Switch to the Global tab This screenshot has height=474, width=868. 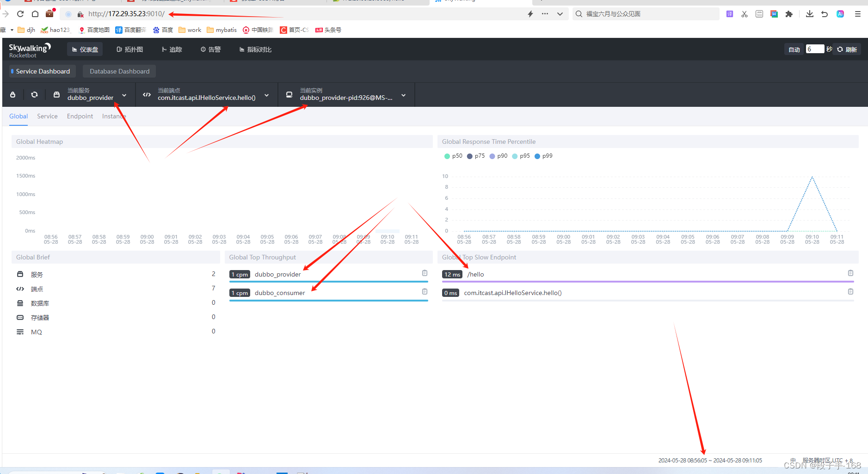click(x=18, y=116)
